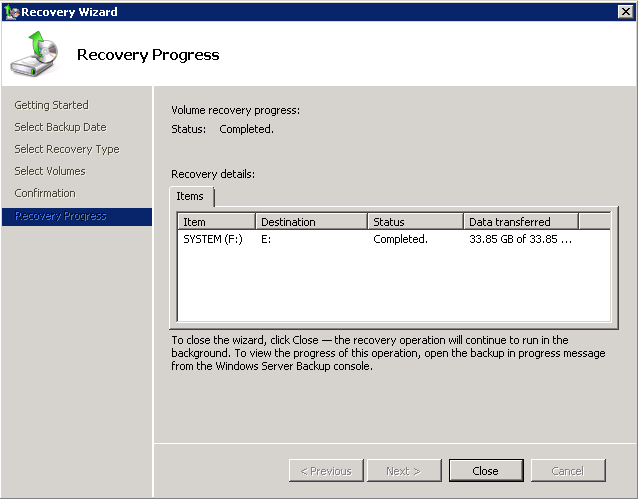This screenshot has height=499, width=638.
Task: Click the highlighted Recovery Progress step
Action: click(77, 217)
